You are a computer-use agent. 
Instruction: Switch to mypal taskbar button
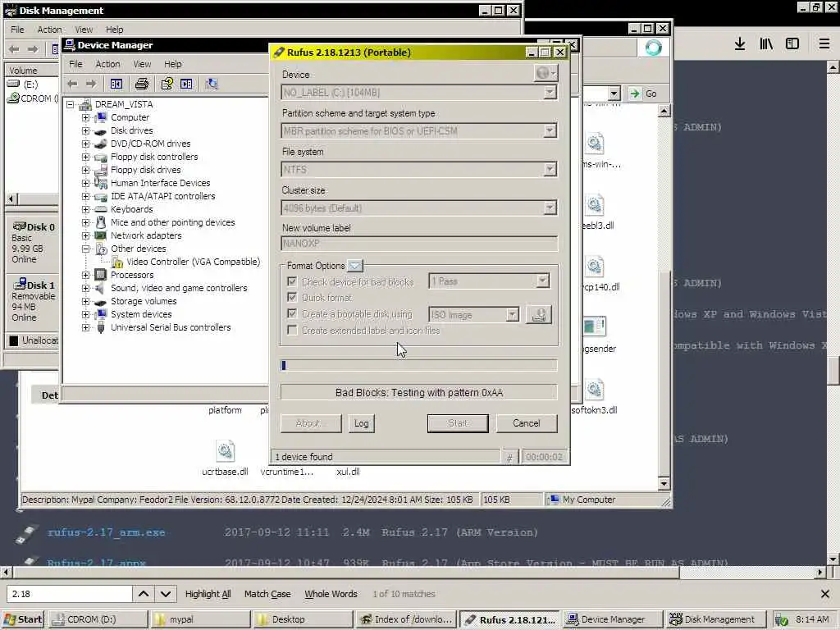(x=200, y=619)
